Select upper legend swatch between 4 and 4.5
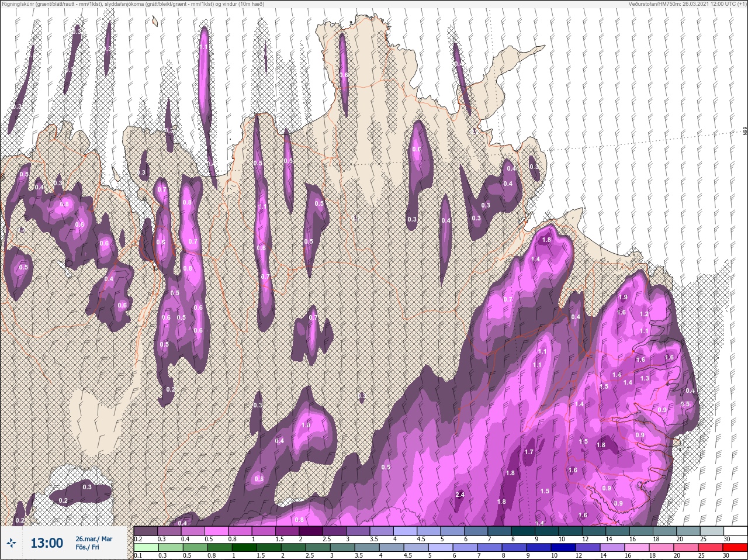The height and width of the screenshot is (560, 748). pos(406,531)
